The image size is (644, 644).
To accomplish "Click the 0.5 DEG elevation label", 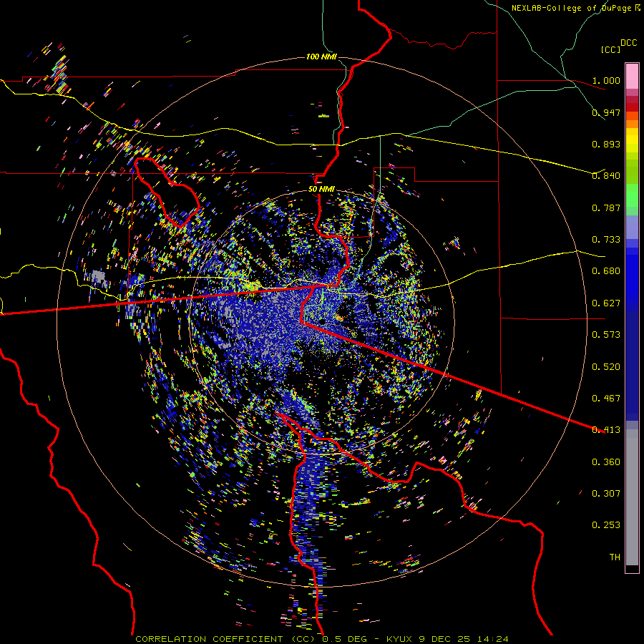I will click(x=345, y=639).
